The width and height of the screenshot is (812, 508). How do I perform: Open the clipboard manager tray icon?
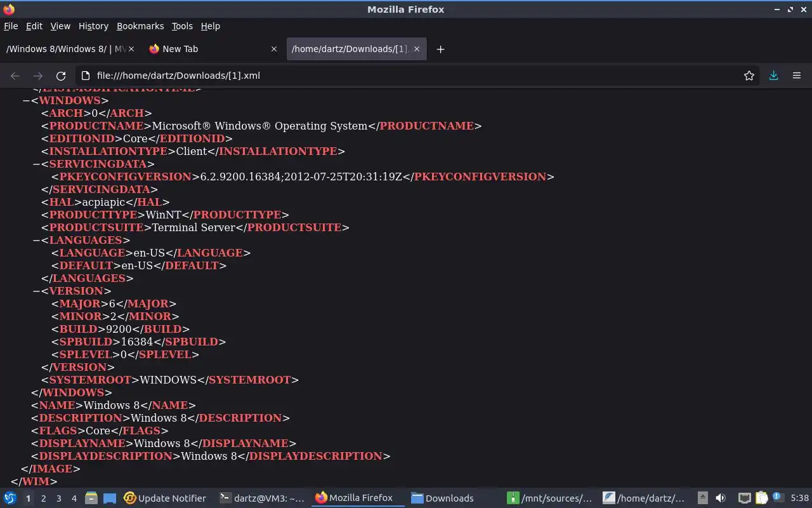coord(761,498)
